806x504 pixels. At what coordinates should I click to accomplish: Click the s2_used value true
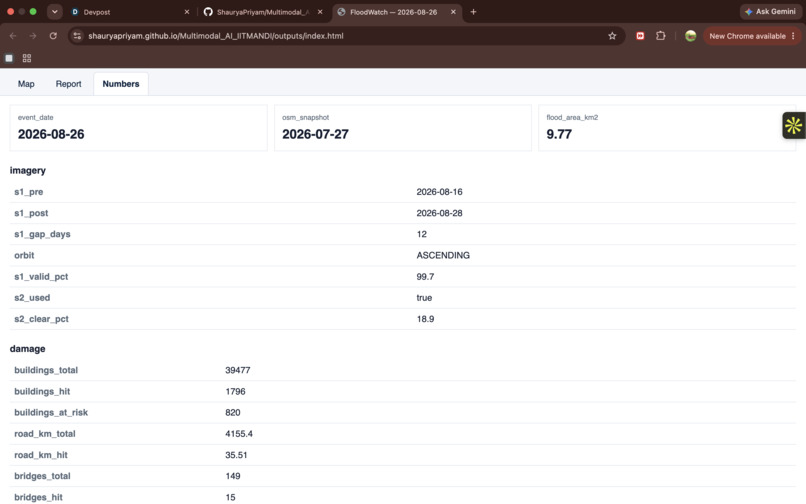coord(424,298)
